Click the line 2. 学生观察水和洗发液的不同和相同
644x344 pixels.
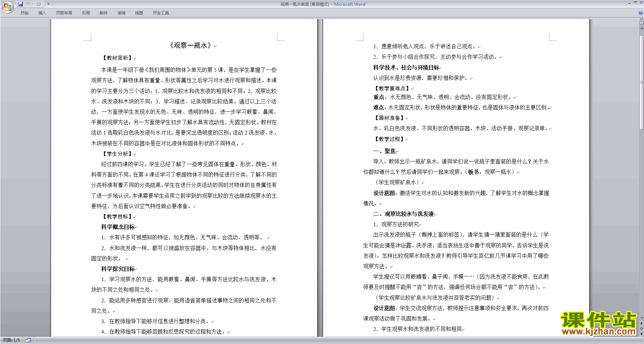coord(418,329)
